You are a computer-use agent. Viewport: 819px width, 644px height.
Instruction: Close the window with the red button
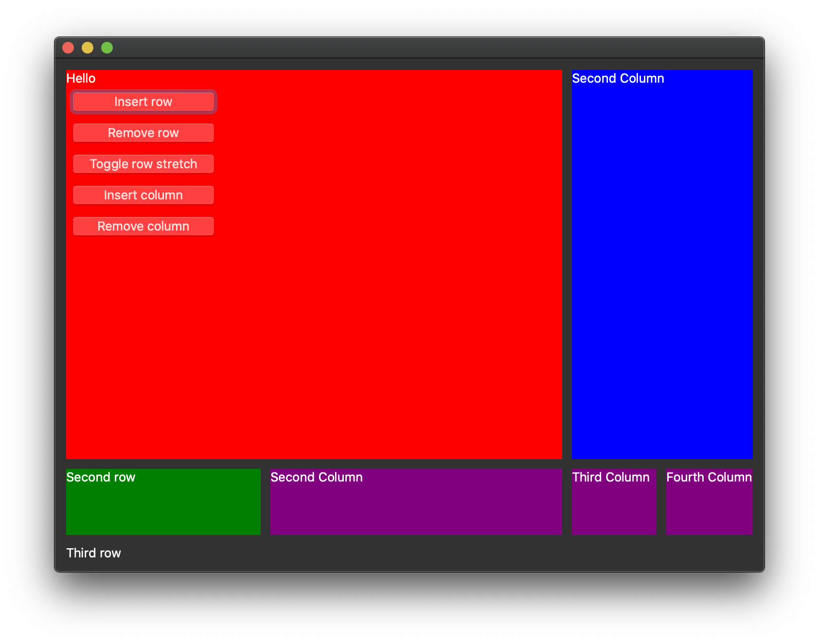[x=68, y=48]
